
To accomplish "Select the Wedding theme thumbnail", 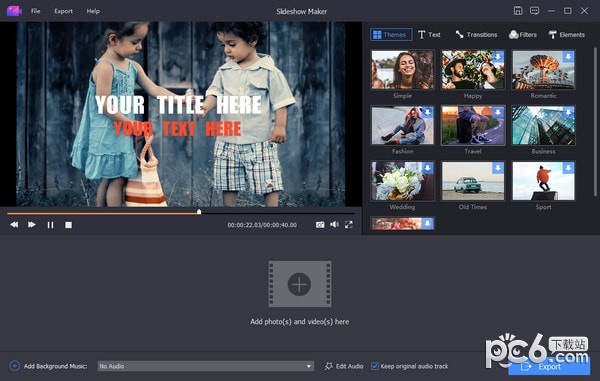I will point(403,181).
